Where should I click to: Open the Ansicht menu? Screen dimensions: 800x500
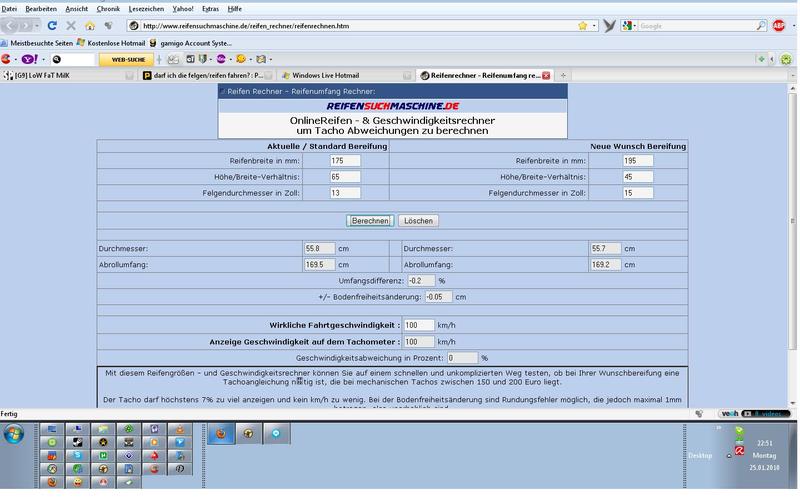77,9
